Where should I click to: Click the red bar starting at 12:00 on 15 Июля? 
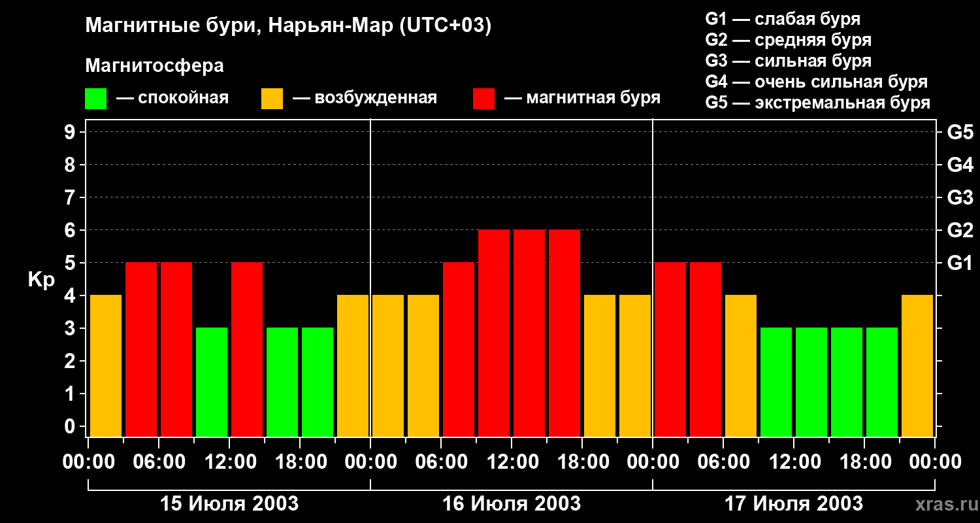pos(247,349)
